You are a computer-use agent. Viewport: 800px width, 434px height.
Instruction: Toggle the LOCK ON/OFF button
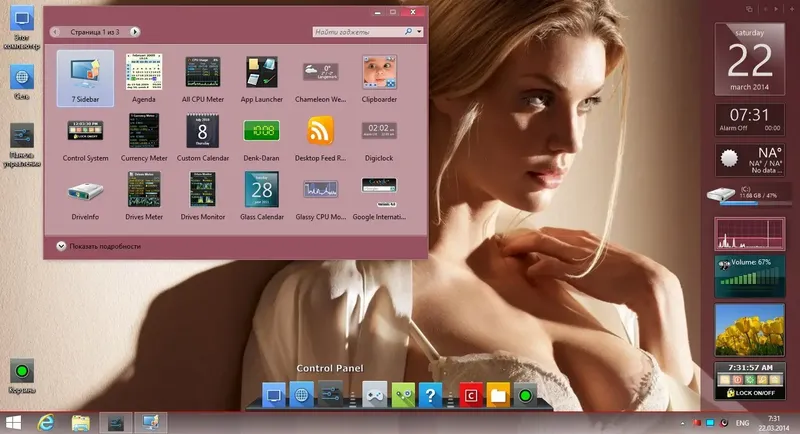coord(749,393)
